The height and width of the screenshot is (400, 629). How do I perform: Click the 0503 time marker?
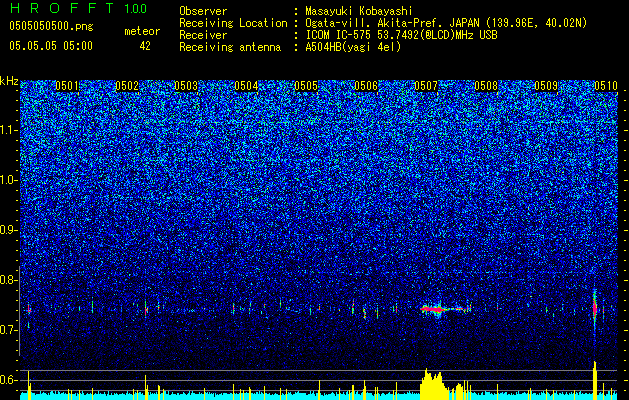[186, 85]
